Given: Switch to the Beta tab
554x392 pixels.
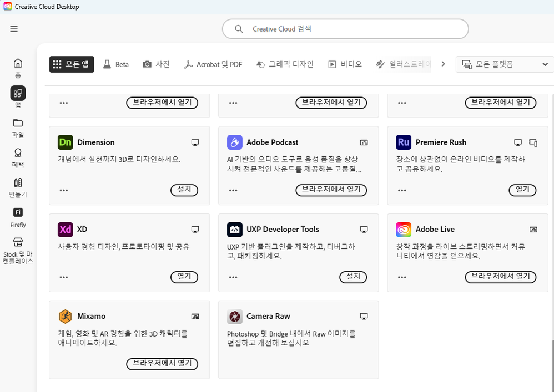Looking at the screenshot, I should coord(115,64).
